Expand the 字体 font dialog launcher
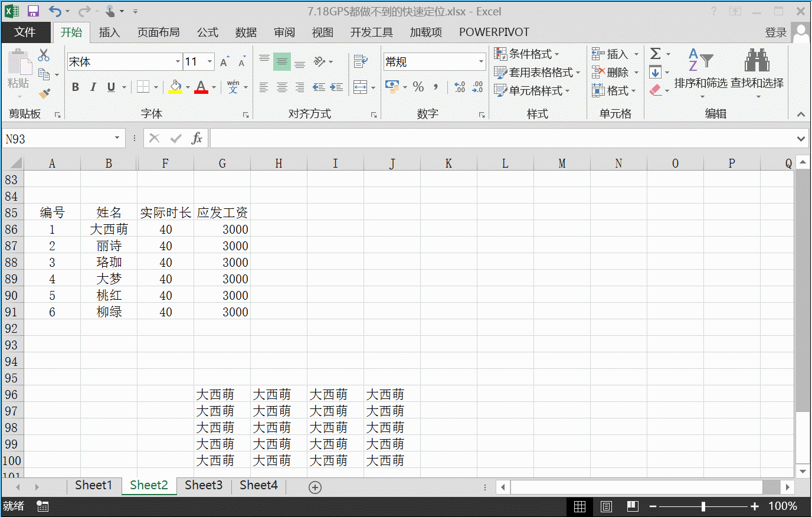Image resolution: width=812 pixels, height=517 pixels. click(x=246, y=114)
